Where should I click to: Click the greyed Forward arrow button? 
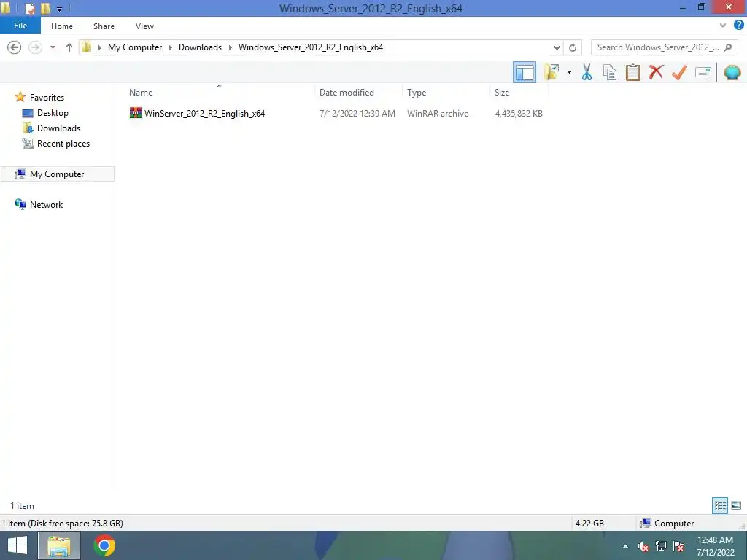(35, 47)
